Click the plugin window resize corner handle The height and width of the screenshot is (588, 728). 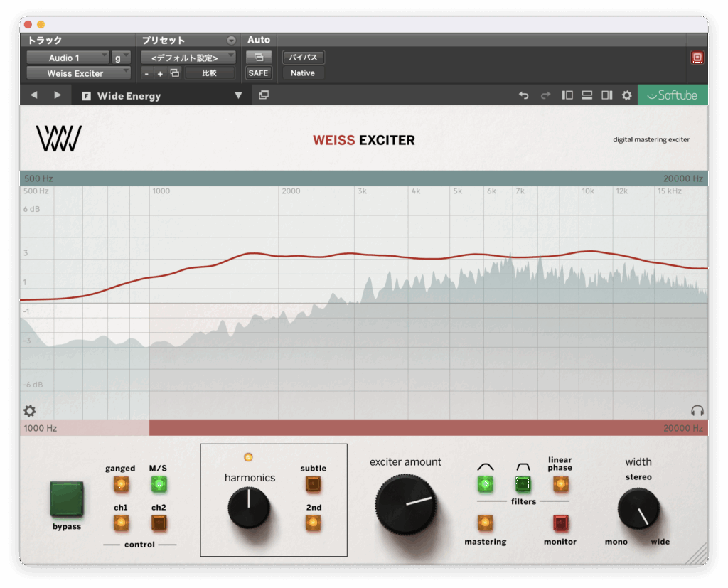(697, 554)
